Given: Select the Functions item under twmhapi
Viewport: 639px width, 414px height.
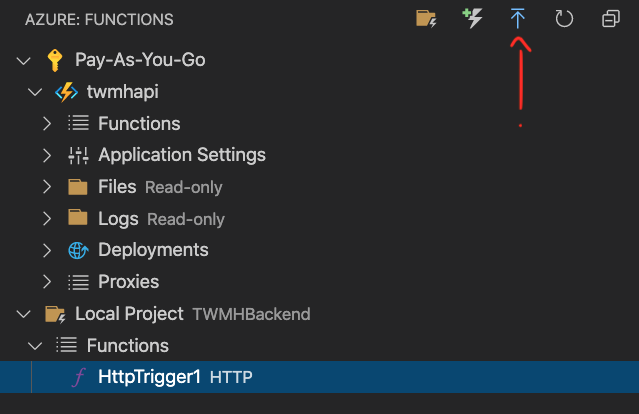Looking at the screenshot, I should pyautogui.click(x=139, y=124).
